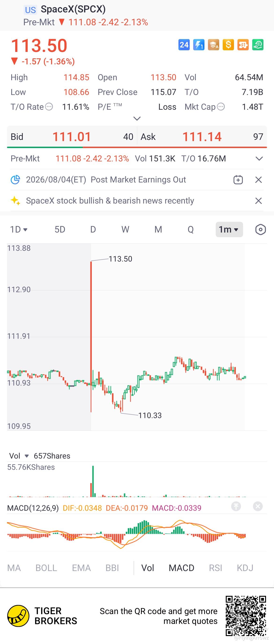Dismiss the earnings date notice
Image resolution: width=274 pixels, height=644 pixels.
click(x=259, y=179)
